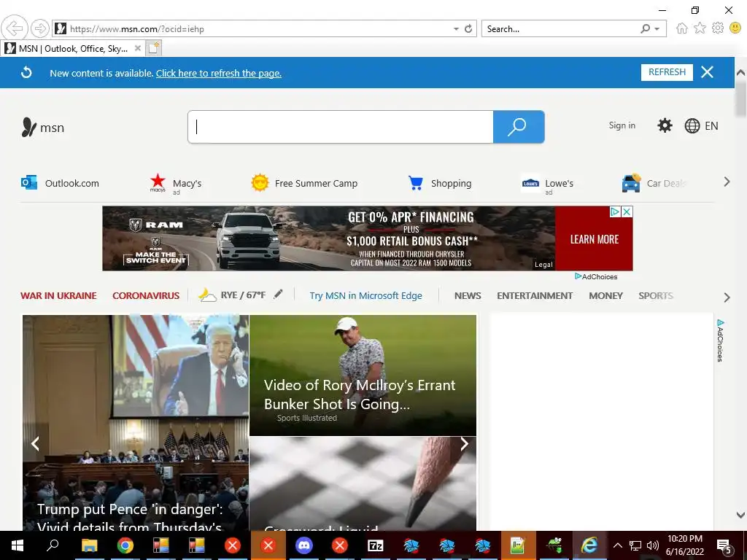The image size is (747, 560).
Task: Open Trump put Pence in danger story
Action: (x=135, y=423)
